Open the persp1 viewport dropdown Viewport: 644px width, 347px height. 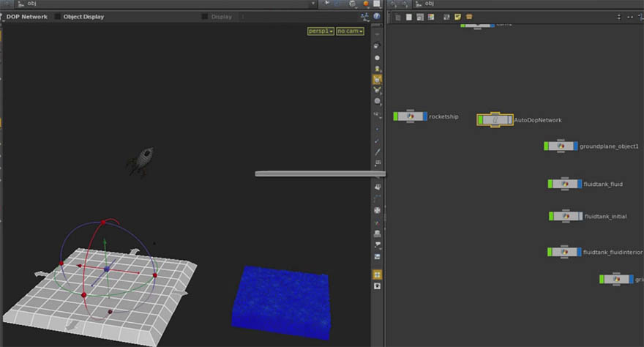point(321,31)
